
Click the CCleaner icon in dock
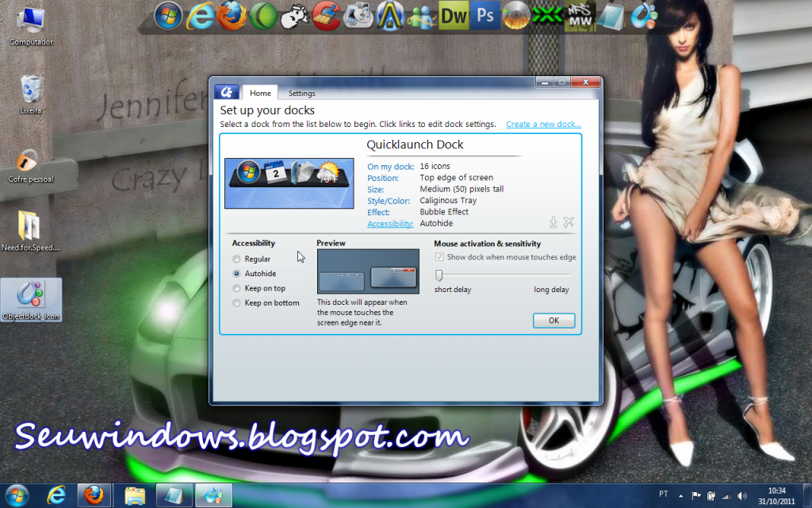pyautogui.click(x=326, y=15)
